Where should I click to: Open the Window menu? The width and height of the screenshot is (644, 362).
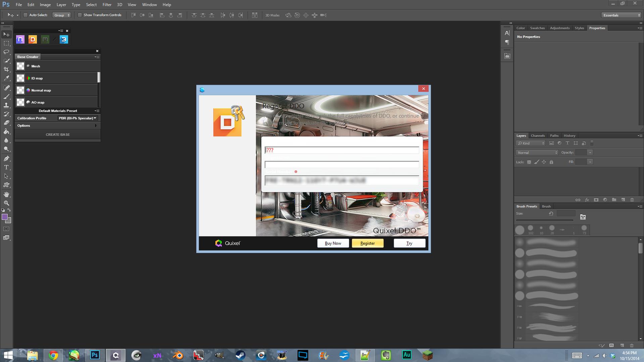tap(149, 5)
